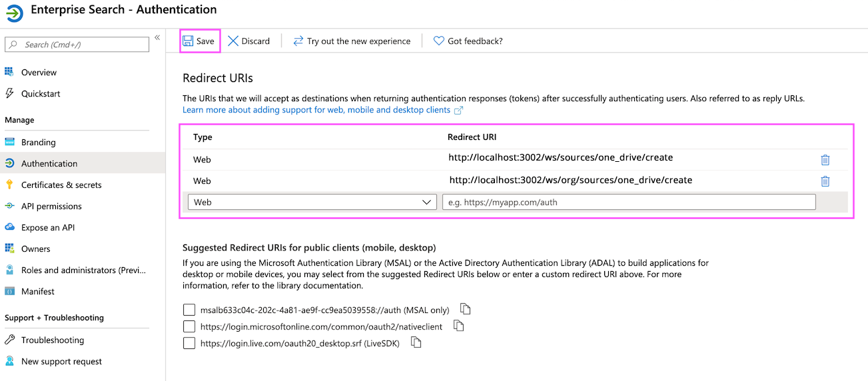Copy the LiveSDK oauth20_desktop.srf URI
868x381 pixels.
click(416, 342)
